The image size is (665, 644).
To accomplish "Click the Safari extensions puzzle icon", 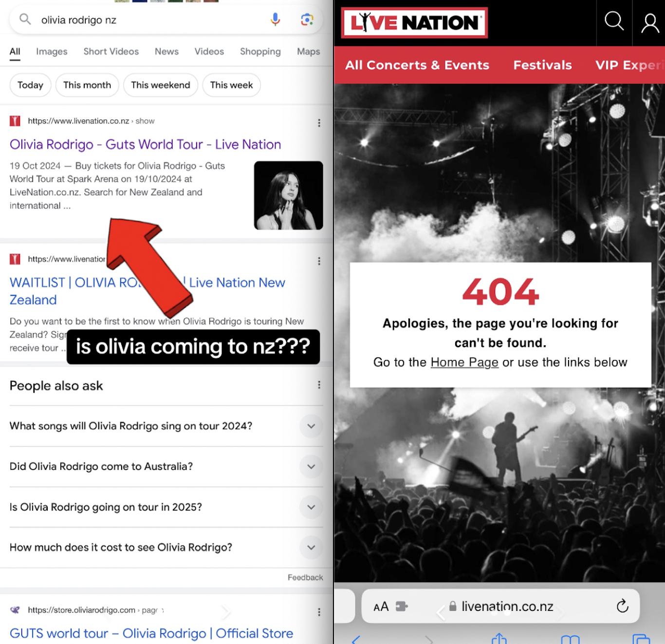I will click(402, 606).
